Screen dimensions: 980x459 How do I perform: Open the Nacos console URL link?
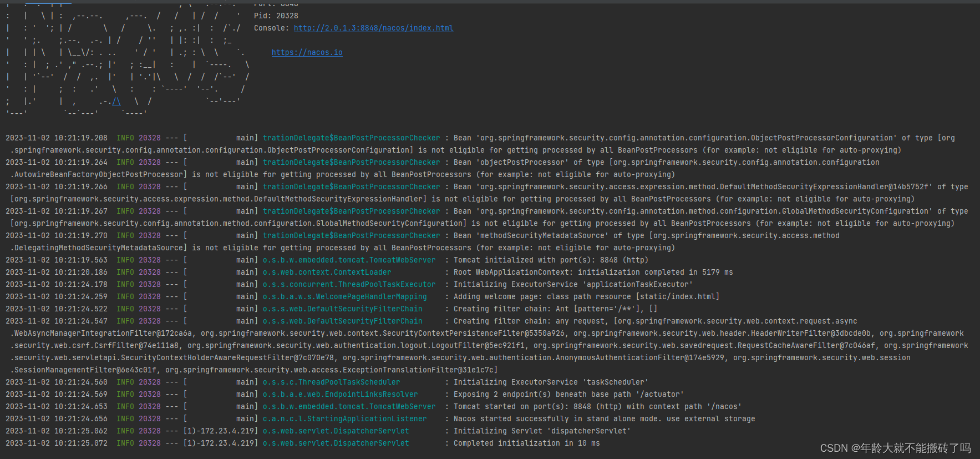[x=373, y=28]
